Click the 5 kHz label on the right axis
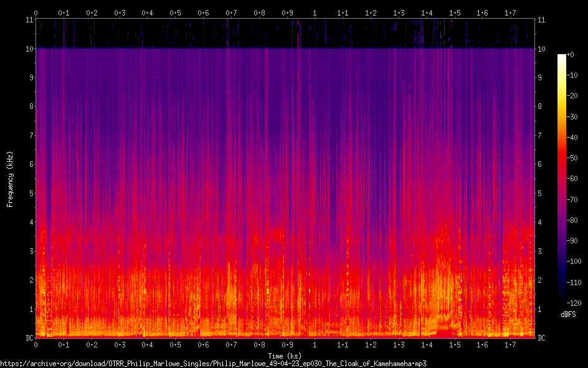Image resolution: width=588 pixels, height=368 pixels. point(541,194)
